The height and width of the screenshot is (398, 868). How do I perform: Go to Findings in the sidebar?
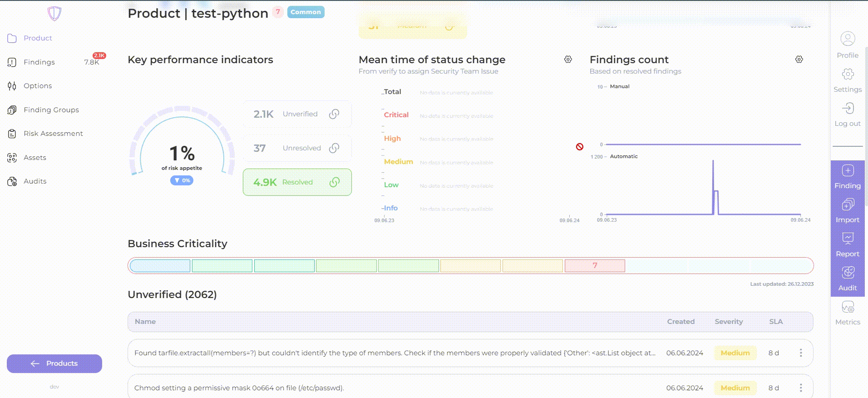click(x=39, y=62)
